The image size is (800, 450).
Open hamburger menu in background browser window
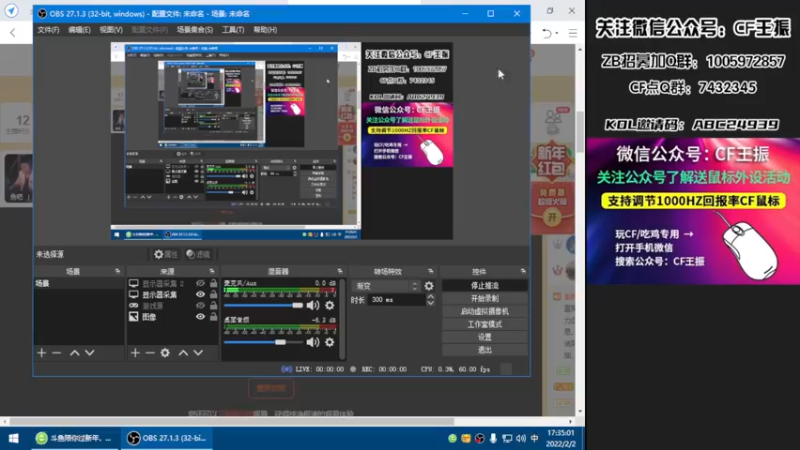[x=573, y=33]
